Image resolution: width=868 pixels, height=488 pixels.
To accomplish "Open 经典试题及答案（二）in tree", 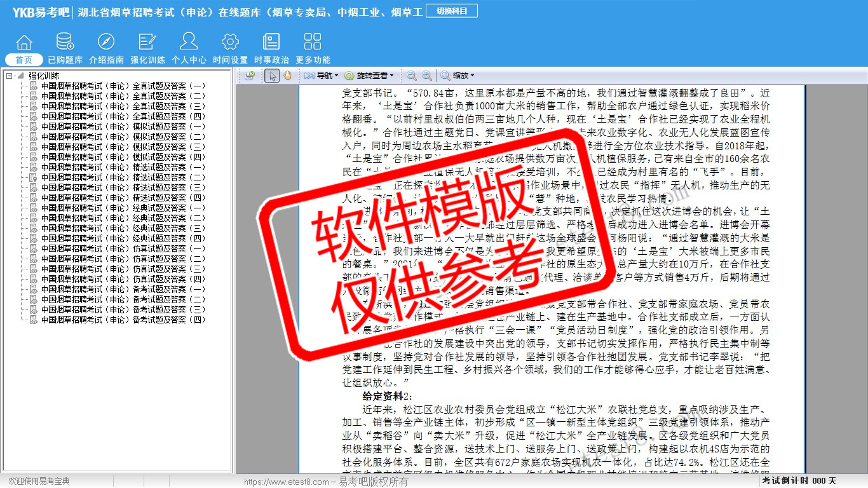I will pos(123,218).
